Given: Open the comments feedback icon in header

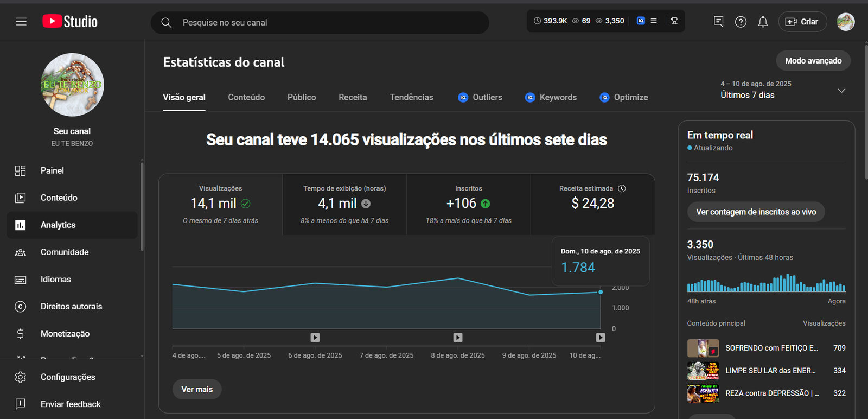Looking at the screenshot, I should click(719, 22).
